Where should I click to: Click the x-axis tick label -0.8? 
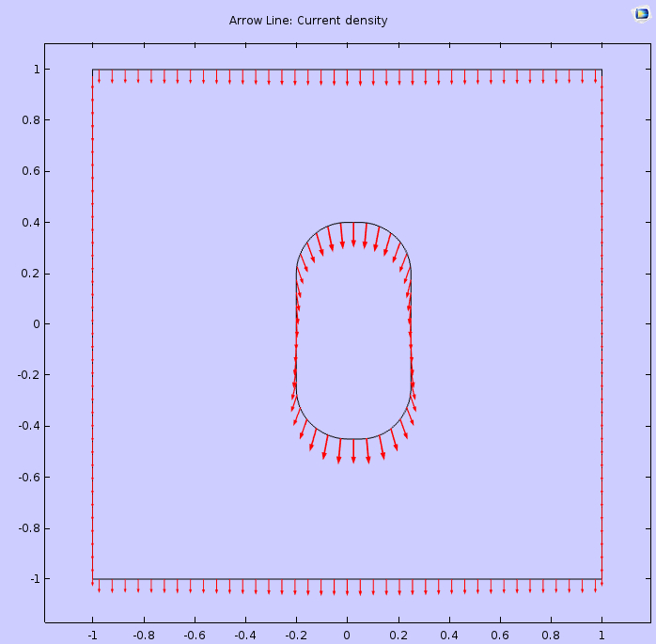(x=144, y=635)
